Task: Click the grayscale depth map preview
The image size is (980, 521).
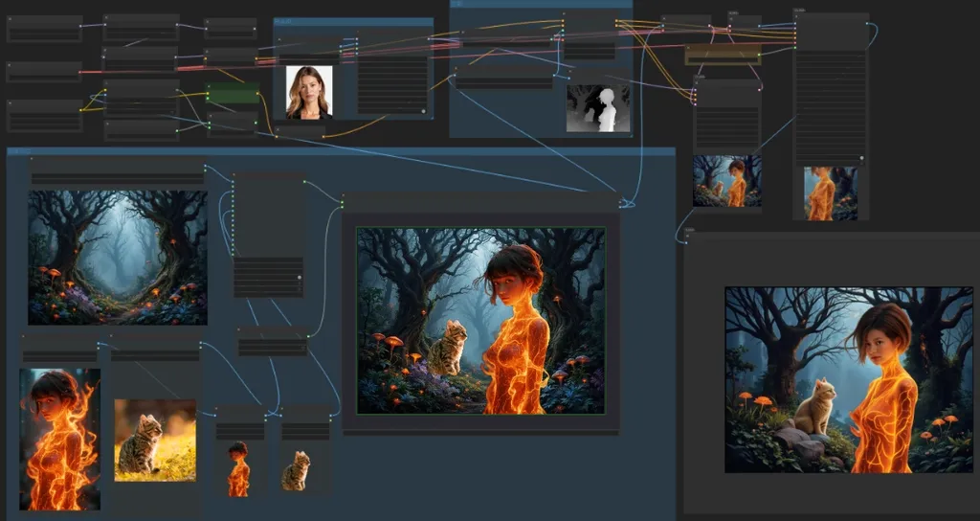Action: 598,108
